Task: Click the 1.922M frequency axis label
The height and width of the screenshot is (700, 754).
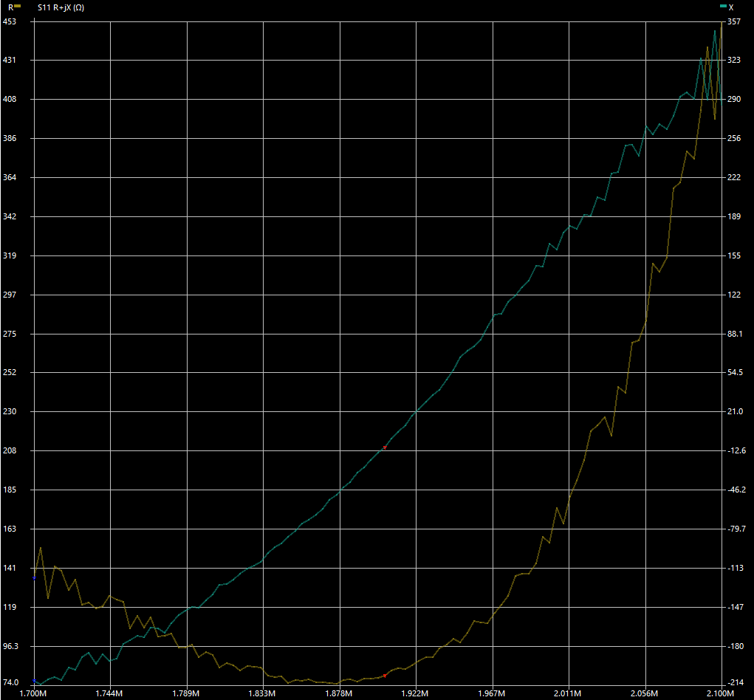Action: pyautogui.click(x=415, y=694)
